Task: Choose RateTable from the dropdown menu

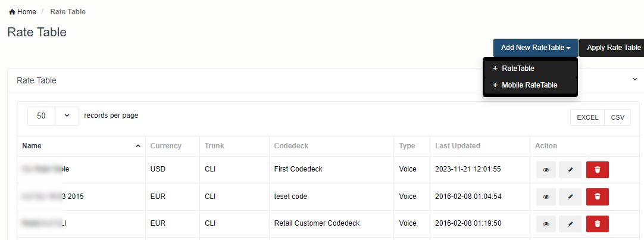Action: (x=518, y=68)
